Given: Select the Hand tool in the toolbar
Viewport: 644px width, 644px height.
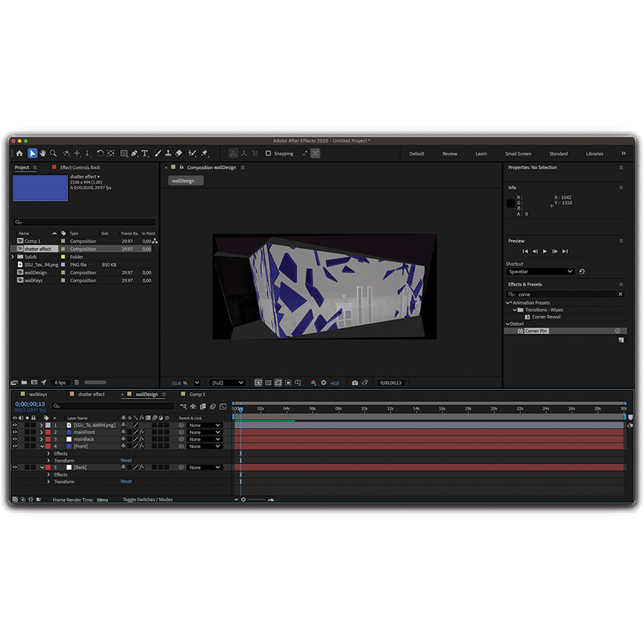Looking at the screenshot, I should click(x=43, y=153).
